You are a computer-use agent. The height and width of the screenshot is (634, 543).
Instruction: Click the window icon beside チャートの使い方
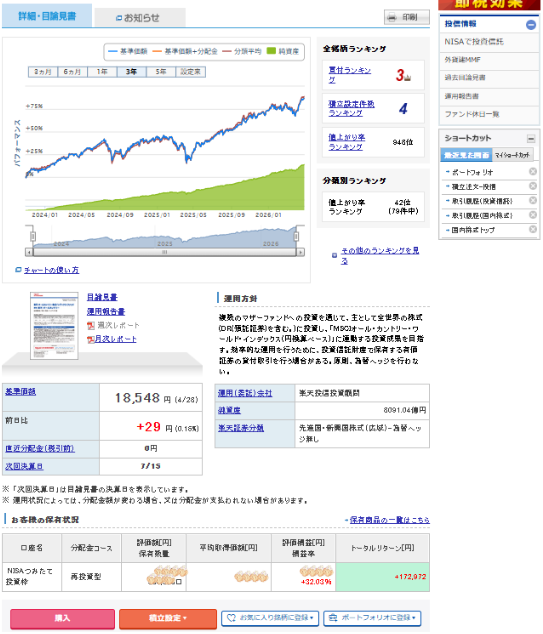18,270
